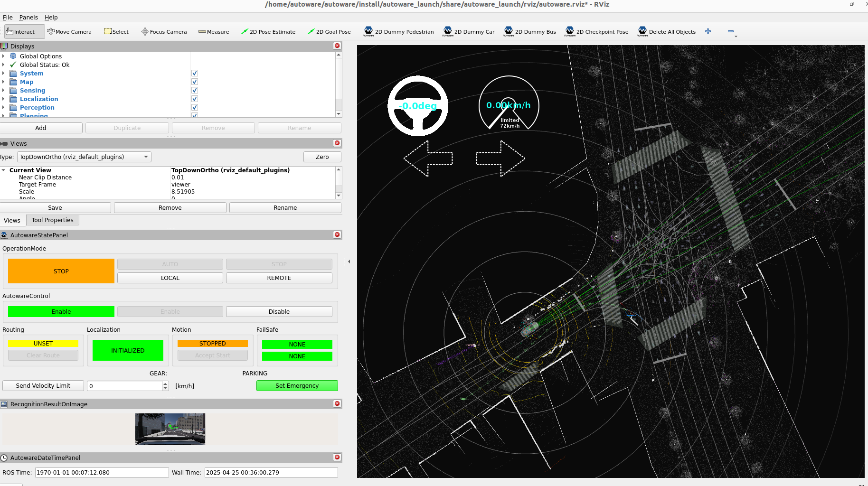
Task: Open the Help menu
Action: (x=51, y=17)
